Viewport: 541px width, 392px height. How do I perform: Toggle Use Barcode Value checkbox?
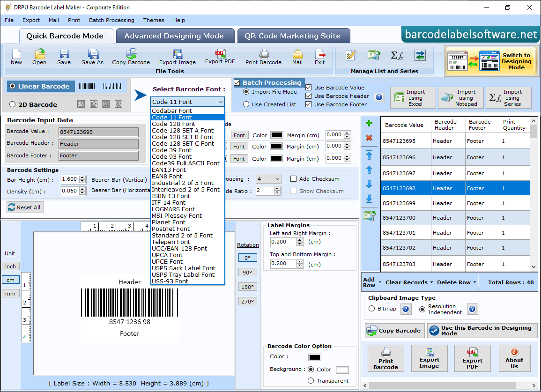point(309,87)
